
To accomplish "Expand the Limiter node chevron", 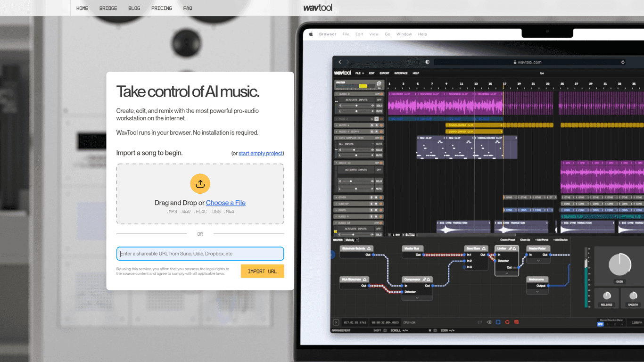I will (507, 273).
